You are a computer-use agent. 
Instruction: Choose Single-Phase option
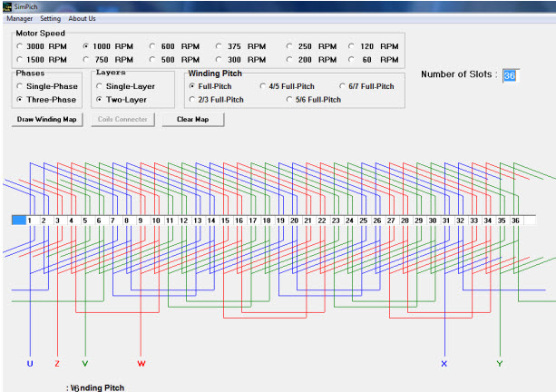47,86
